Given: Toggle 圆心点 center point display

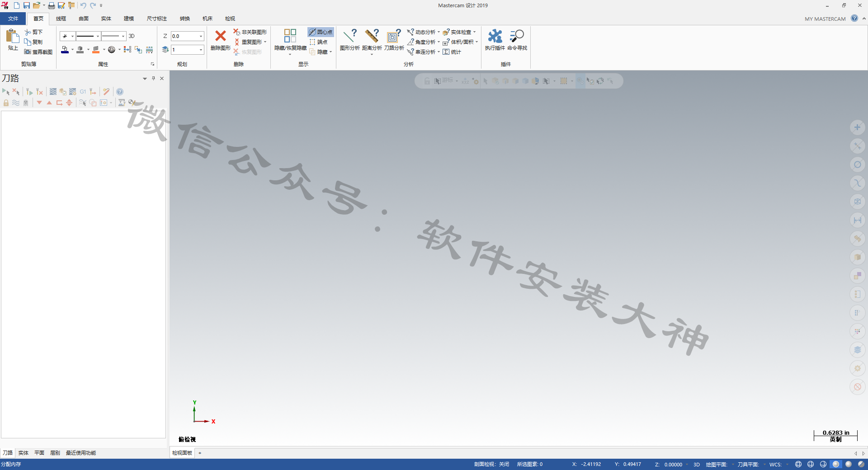Looking at the screenshot, I should click(321, 32).
